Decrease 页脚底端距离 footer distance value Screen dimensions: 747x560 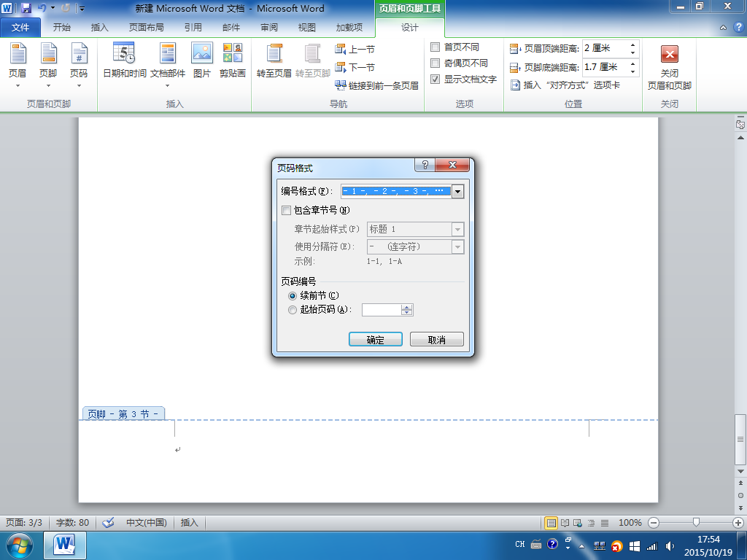pyautogui.click(x=632, y=71)
